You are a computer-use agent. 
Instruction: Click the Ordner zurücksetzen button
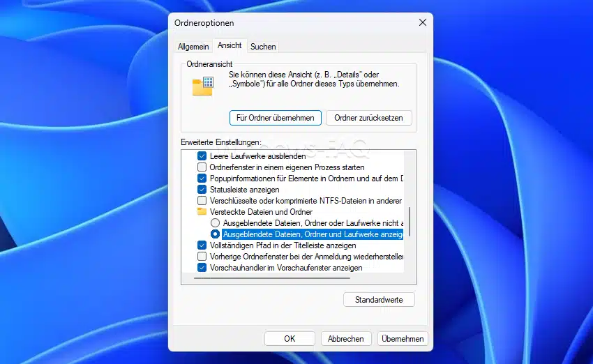[x=368, y=118]
